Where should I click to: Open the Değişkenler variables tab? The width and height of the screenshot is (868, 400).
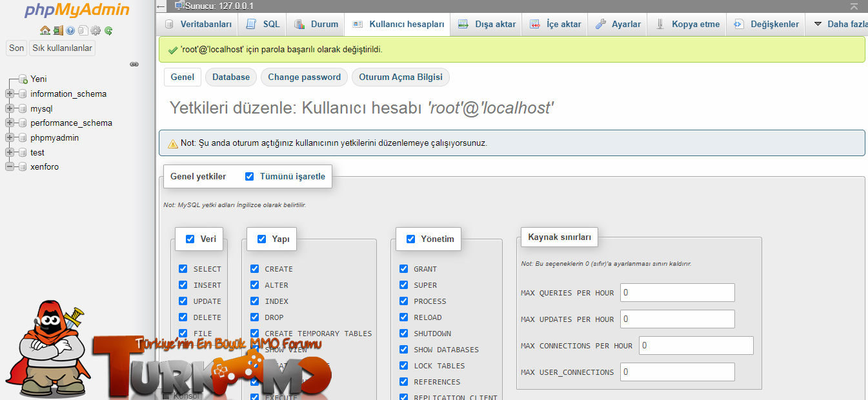(x=766, y=24)
